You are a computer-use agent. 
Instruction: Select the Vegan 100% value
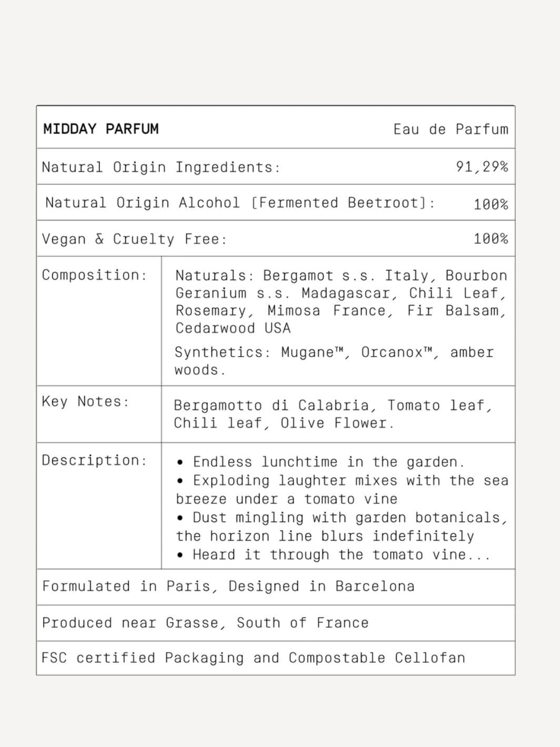tap(491, 239)
